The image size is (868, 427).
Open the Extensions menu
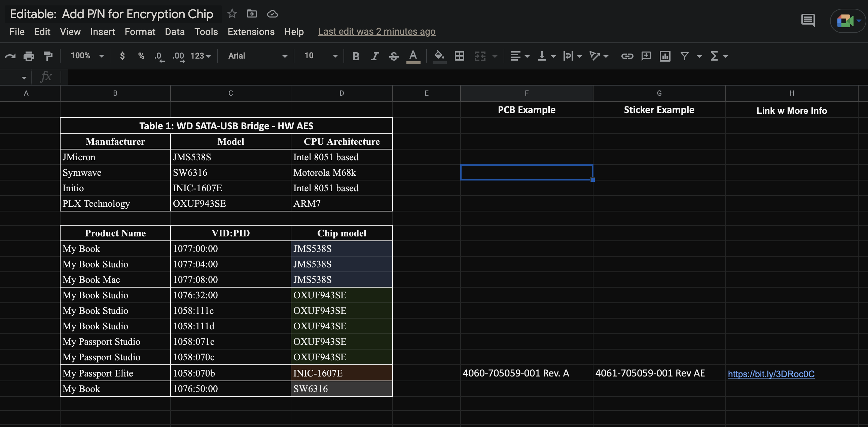click(251, 32)
